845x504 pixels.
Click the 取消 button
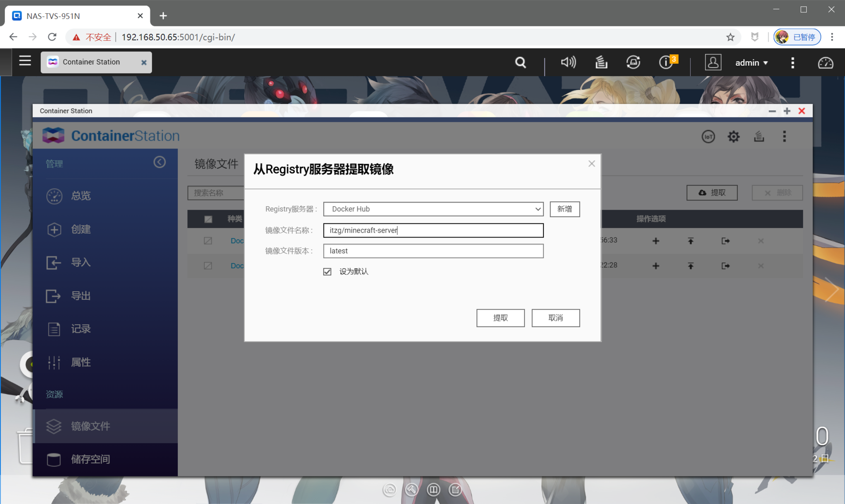pyautogui.click(x=555, y=318)
